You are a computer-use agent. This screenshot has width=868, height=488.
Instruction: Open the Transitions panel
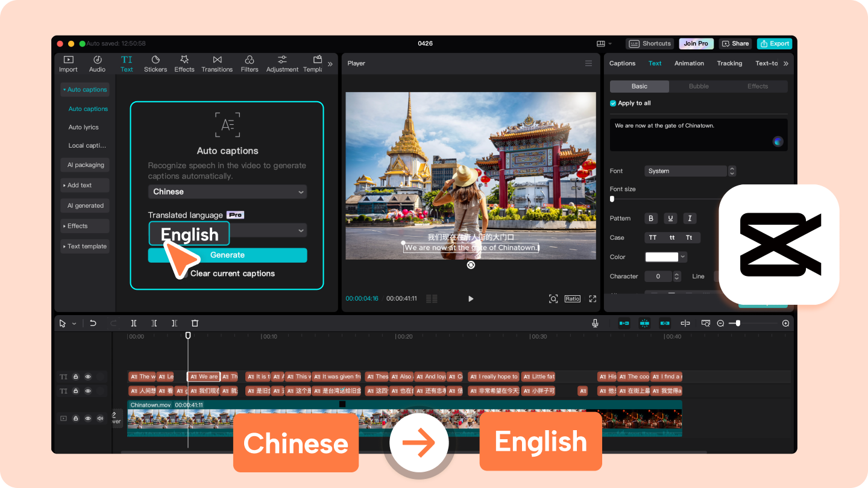point(217,63)
